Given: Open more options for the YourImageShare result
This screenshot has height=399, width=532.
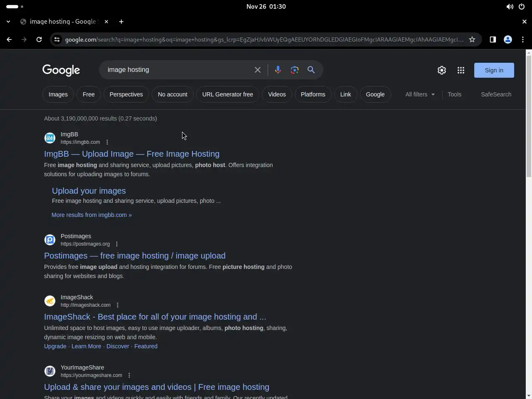Looking at the screenshot, I should pyautogui.click(x=129, y=375).
